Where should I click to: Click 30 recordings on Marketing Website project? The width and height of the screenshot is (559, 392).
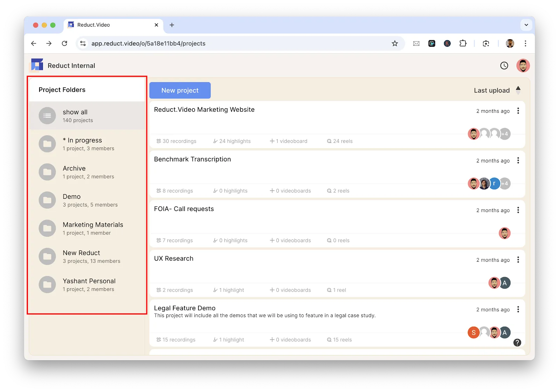[176, 141]
